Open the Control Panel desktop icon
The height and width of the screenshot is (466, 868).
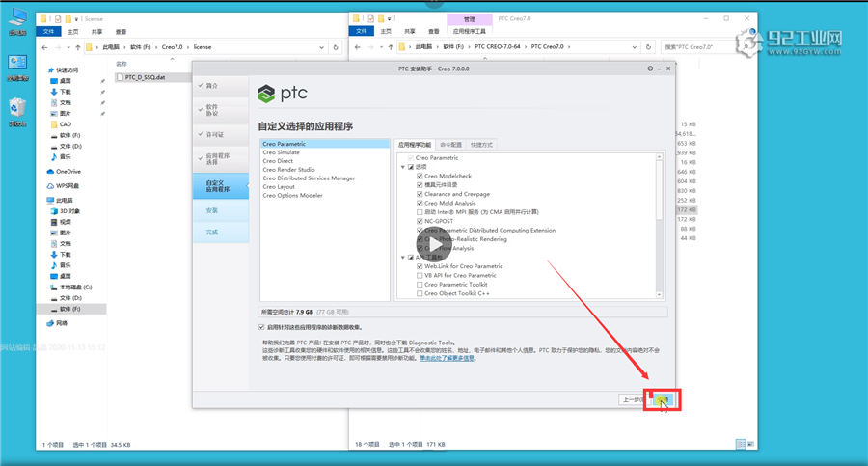point(17,67)
